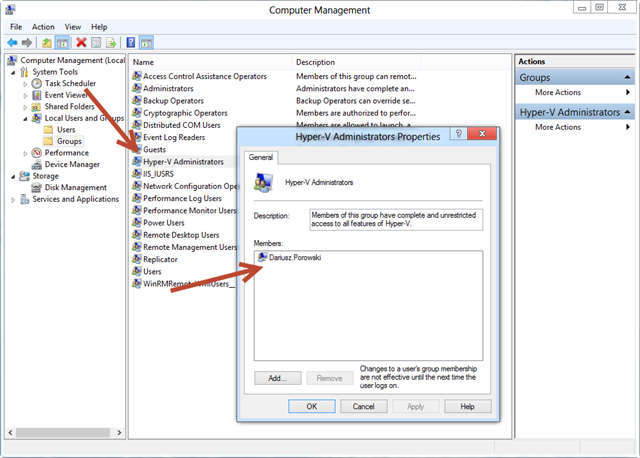Viewport: 640px width, 458px height.
Task: Click the dialog Help button
Action: pyautogui.click(x=468, y=406)
